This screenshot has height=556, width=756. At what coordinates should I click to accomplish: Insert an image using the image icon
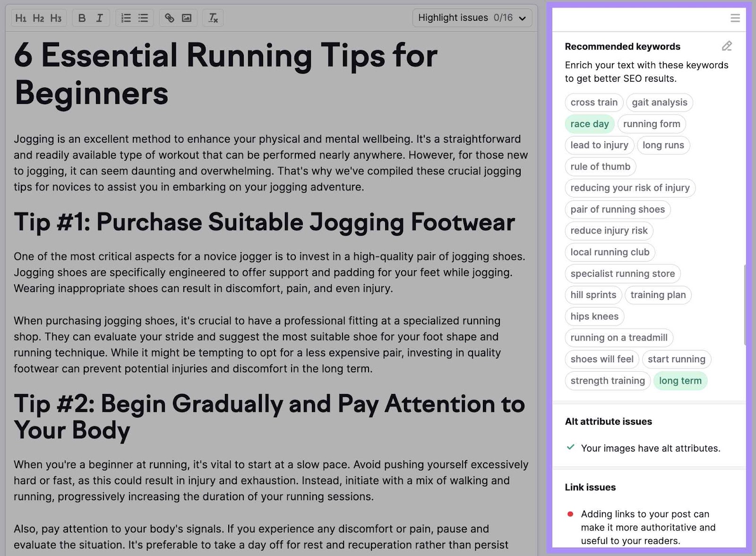tap(187, 17)
